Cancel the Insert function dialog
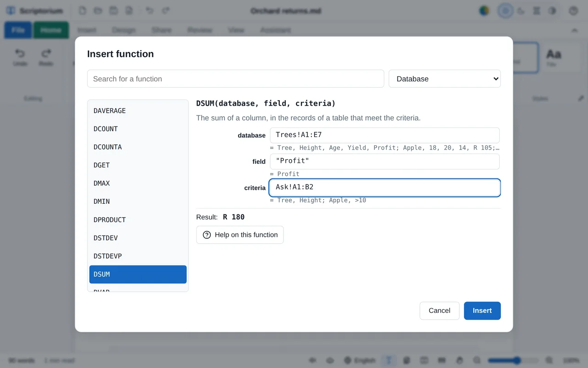 click(439, 310)
